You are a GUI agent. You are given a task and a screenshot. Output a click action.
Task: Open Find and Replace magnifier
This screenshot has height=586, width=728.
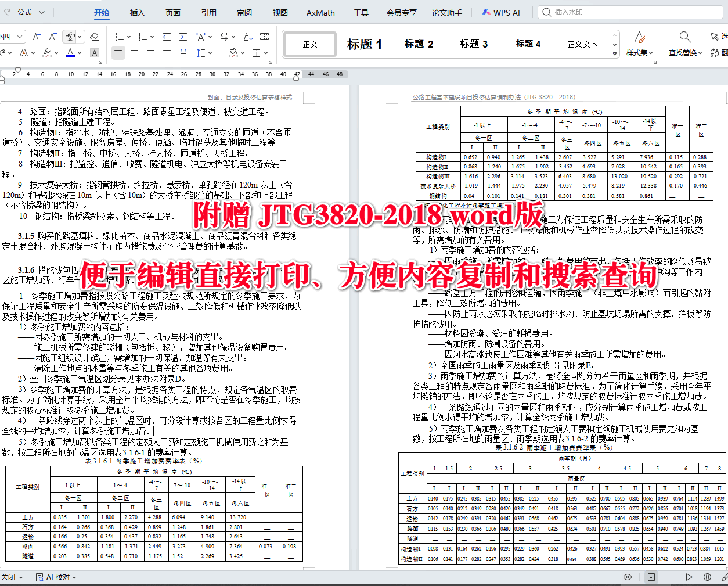click(685, 38)
